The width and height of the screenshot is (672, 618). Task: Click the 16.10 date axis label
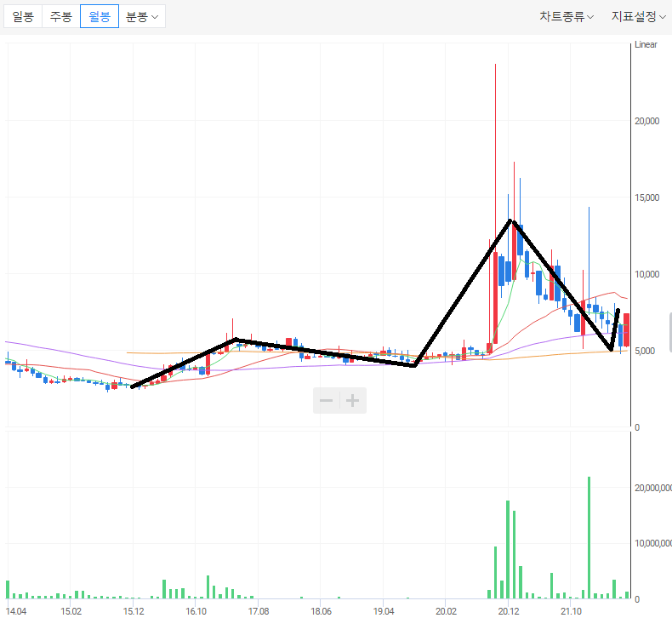tap(196, 611)
